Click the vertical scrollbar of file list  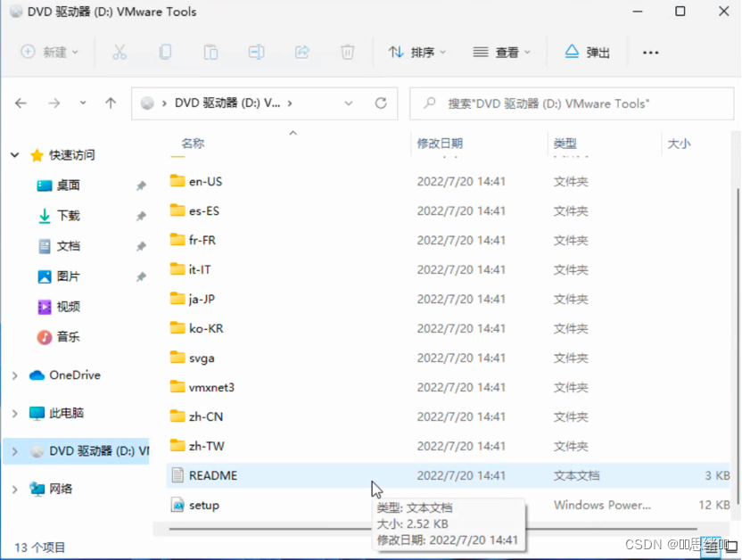pos(738,345)
